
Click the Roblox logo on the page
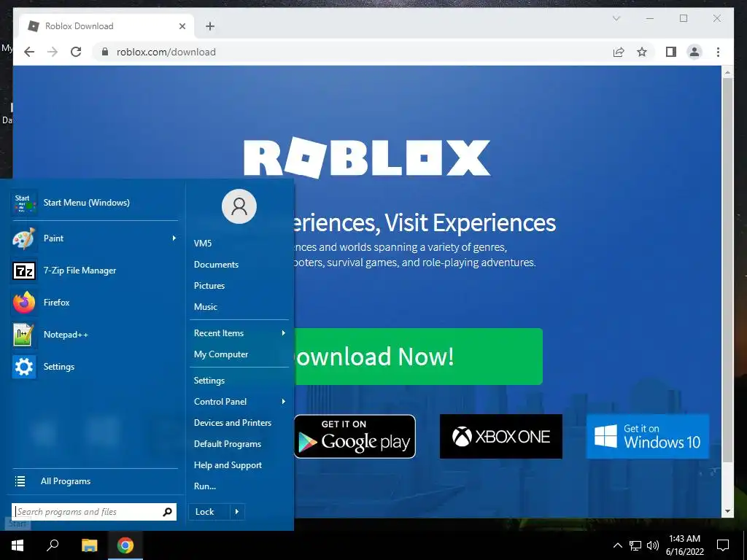(367, 157)
